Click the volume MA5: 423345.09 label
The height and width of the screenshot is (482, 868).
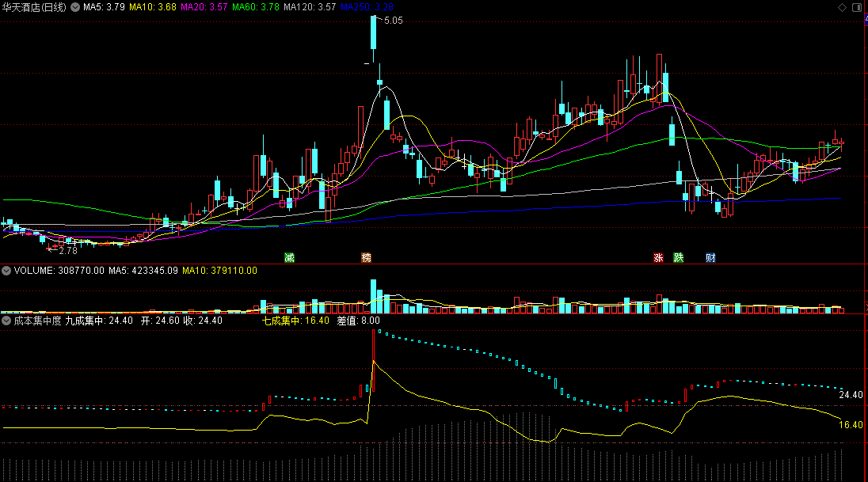tap(143, 271)
